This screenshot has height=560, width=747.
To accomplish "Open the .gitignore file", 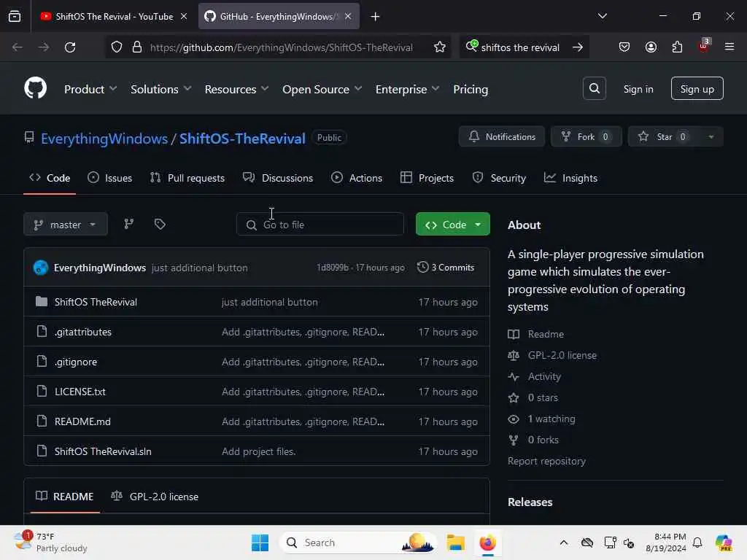I will click(76, 362).
